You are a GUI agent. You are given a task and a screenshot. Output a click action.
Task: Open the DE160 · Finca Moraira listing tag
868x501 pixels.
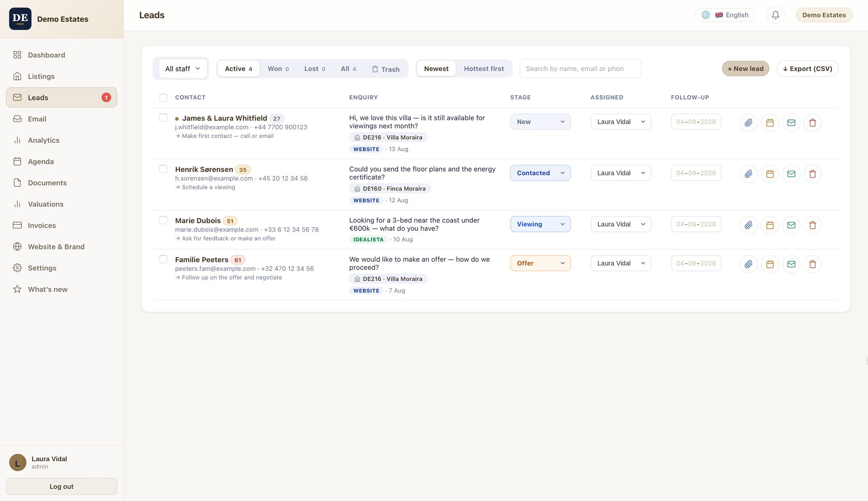coord(390,189)
